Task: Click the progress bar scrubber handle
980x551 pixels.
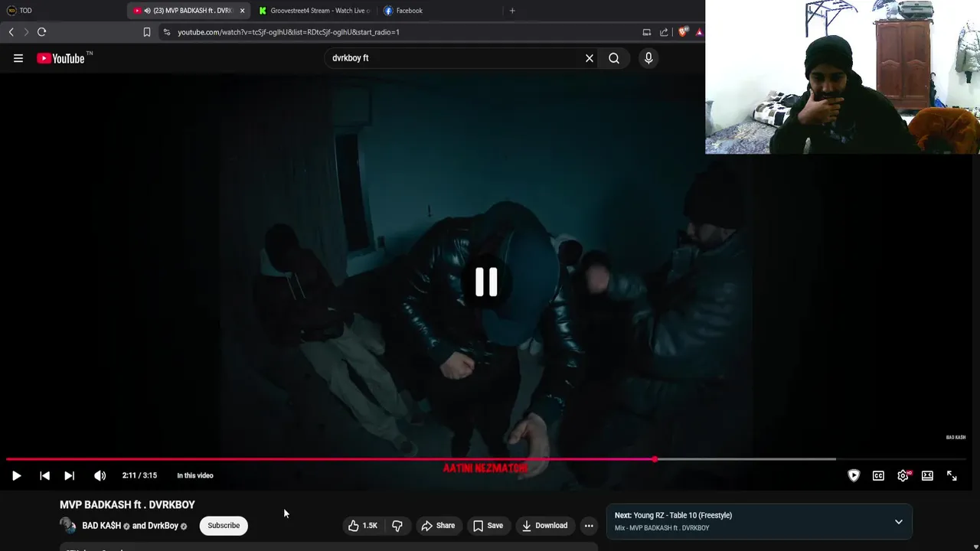Action: click(x=655, y=459)
